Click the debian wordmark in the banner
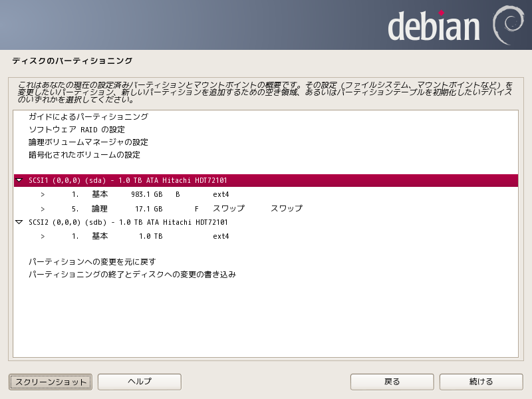532x399 pixels. point(434,27)
